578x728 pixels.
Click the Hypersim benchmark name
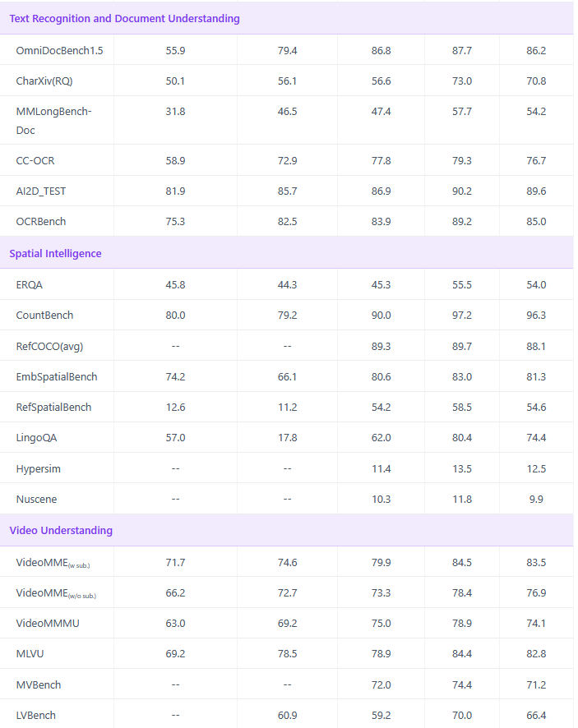[x=39, y=468]
